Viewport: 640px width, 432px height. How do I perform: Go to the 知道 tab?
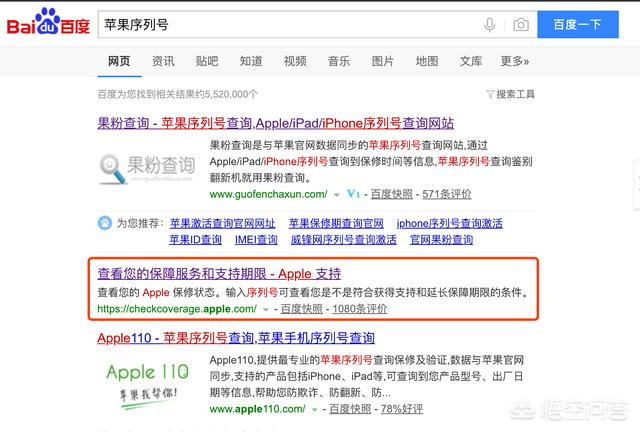click(251, 61)
